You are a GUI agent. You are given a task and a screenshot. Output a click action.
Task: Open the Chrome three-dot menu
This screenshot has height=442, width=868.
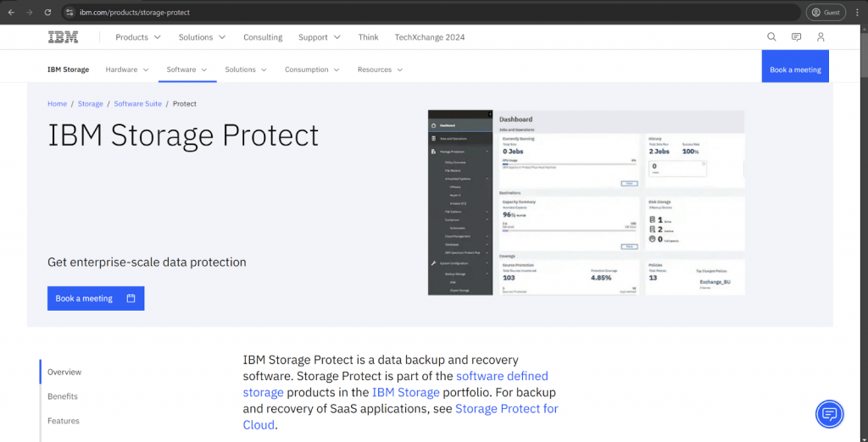tap(857, 13)
